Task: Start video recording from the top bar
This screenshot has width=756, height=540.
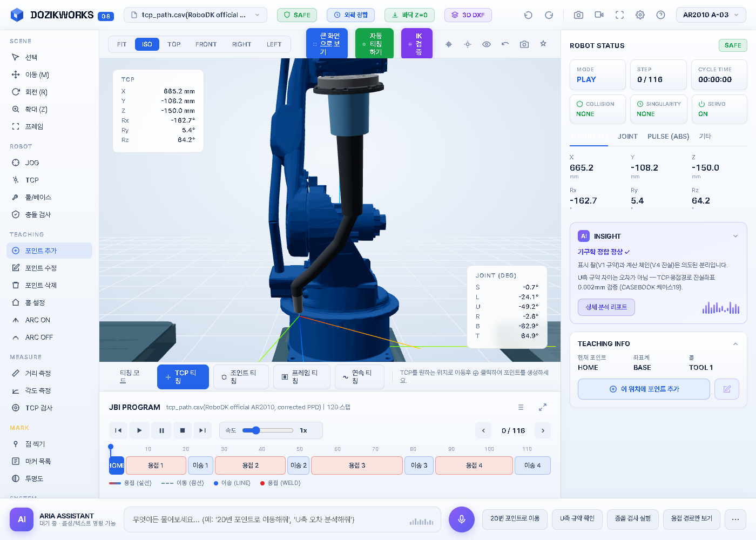Action: coord(599,15)
